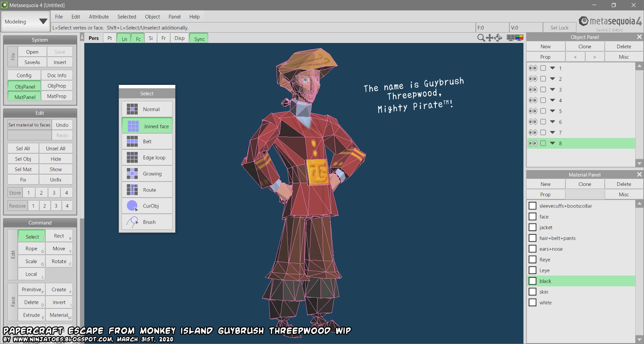Viewport: 644px width, 344px height.
Task: Toggle the ObjPanel button
Action: click(25, 86)
